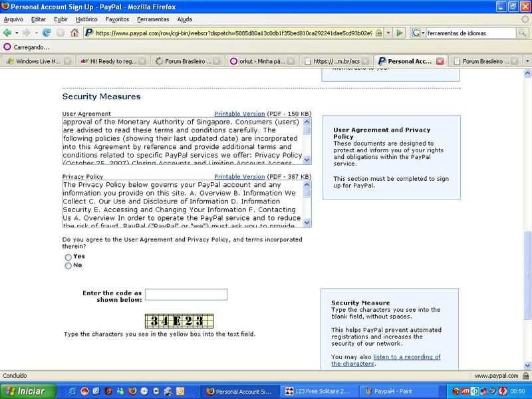Switch to 123 Free Solitaire taskbar button
Screen dimensions: 532x399
(319, 391)
